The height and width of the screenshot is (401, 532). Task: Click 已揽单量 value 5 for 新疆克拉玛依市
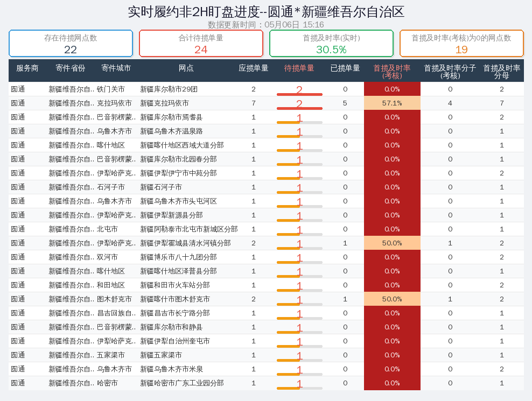tap(345, 103)
